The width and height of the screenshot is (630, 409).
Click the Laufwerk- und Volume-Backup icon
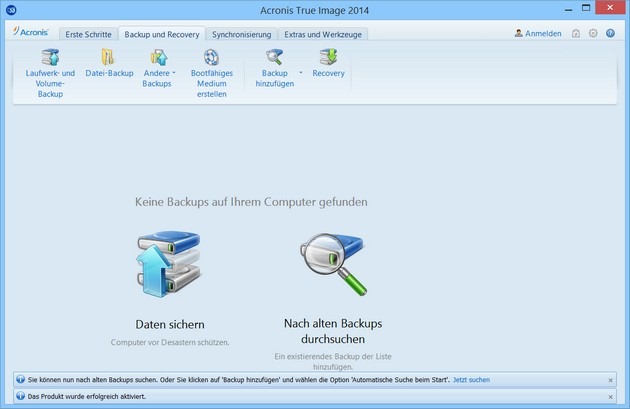pos(50,57)
